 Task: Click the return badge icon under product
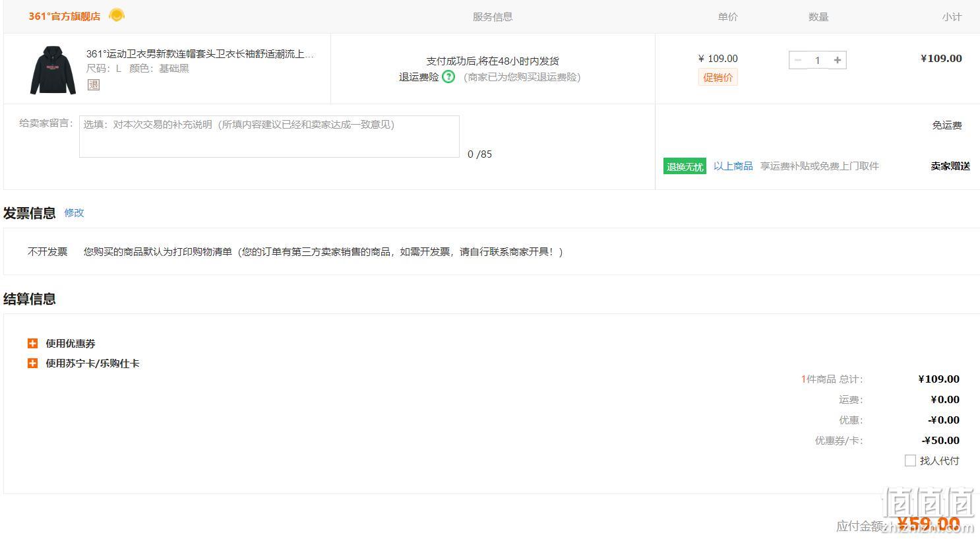(x=94, y=84)
